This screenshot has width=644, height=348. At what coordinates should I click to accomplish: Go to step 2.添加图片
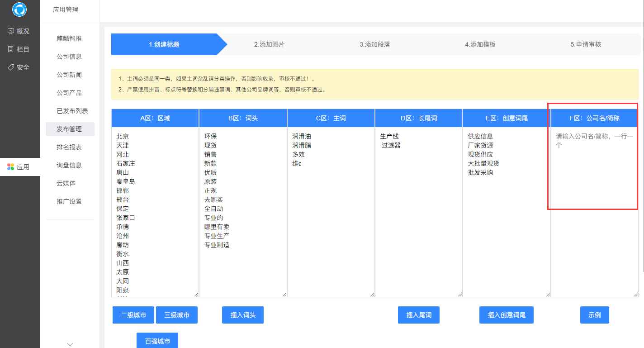point(269,44)
